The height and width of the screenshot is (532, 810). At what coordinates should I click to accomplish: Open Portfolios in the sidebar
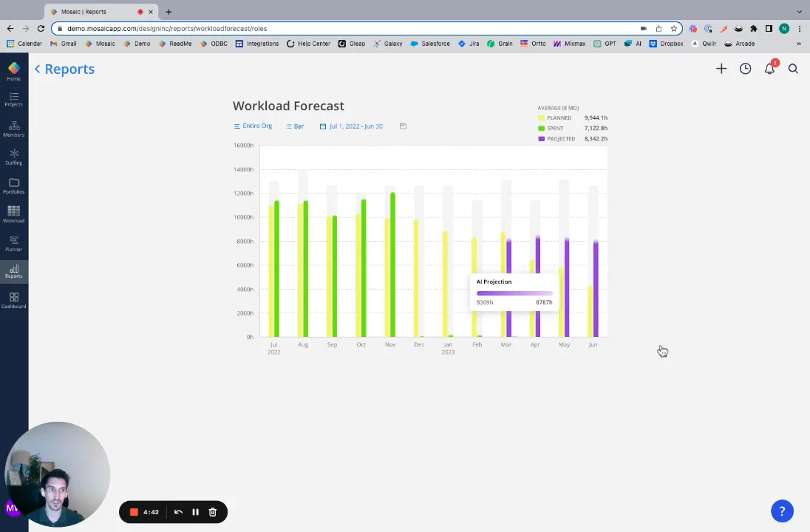tap(14, 186)
